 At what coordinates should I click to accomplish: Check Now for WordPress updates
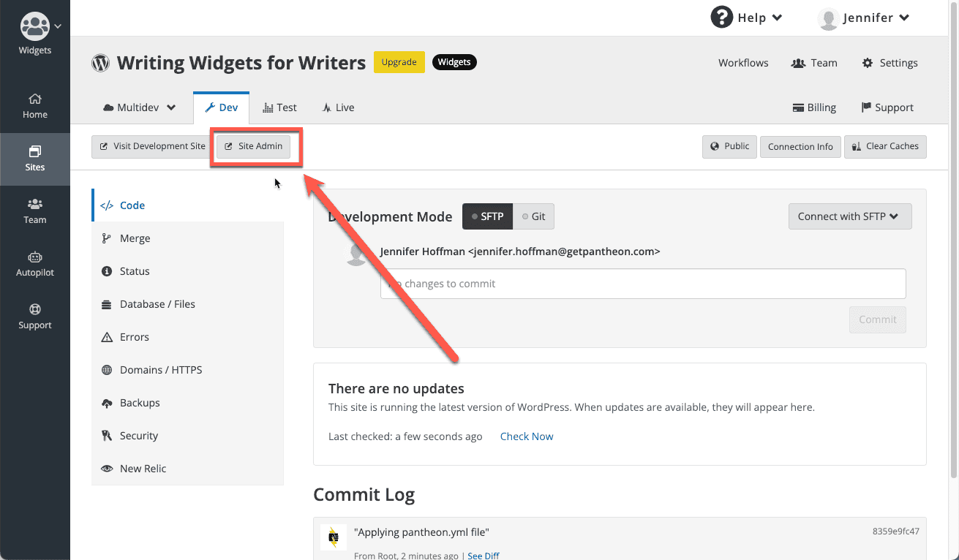tap(527, 436)
